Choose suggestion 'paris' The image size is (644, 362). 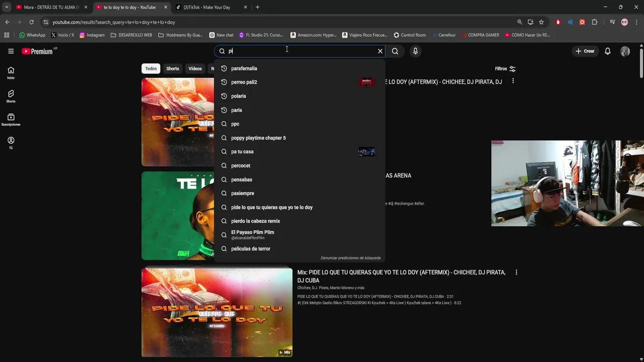[299, 110]
